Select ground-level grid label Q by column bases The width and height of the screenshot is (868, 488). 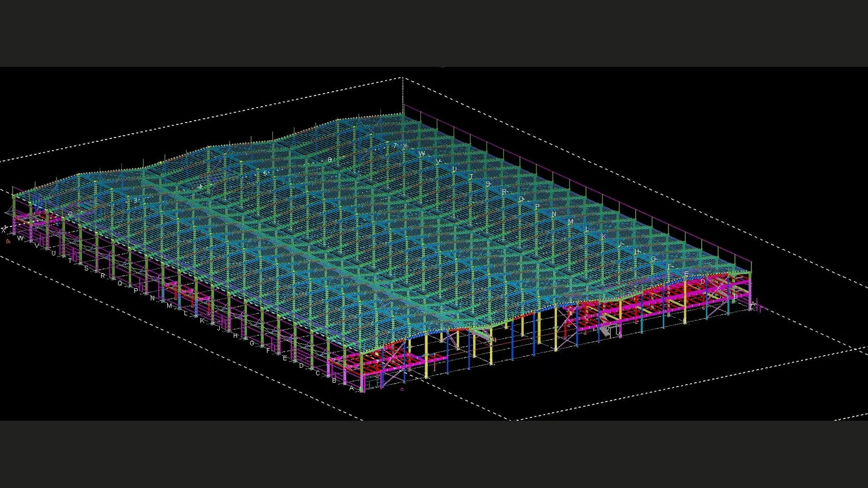pyautogui.click(x=120, y=283)
